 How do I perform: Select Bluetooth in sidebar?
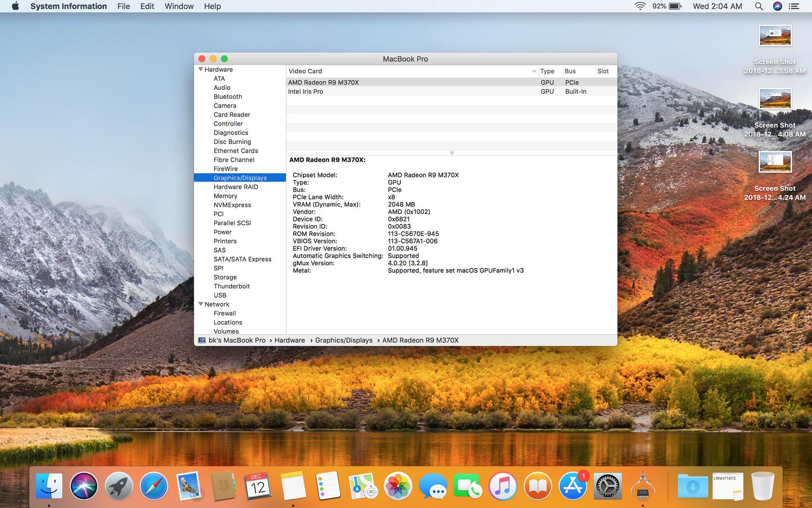click(x=228, y=96)
